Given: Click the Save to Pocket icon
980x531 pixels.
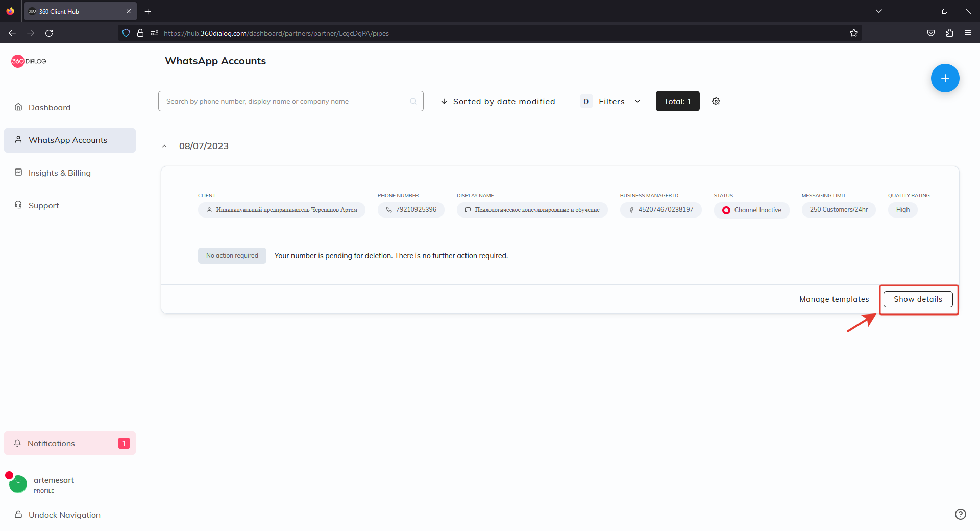Looking at the screenshot, I should 931,33.
